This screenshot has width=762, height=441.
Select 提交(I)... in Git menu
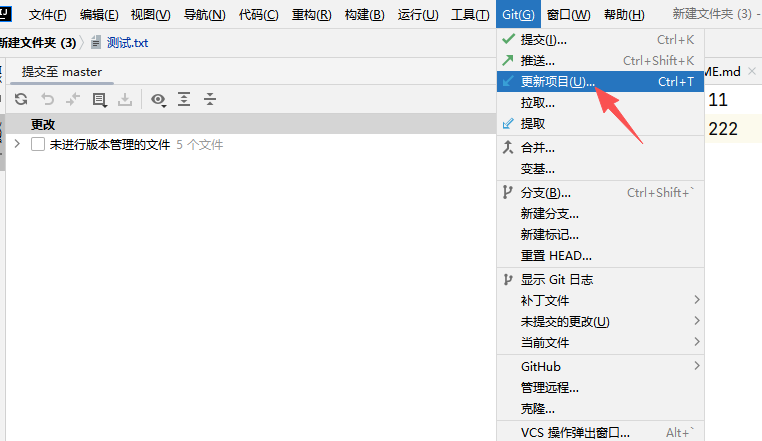(600, 39)
